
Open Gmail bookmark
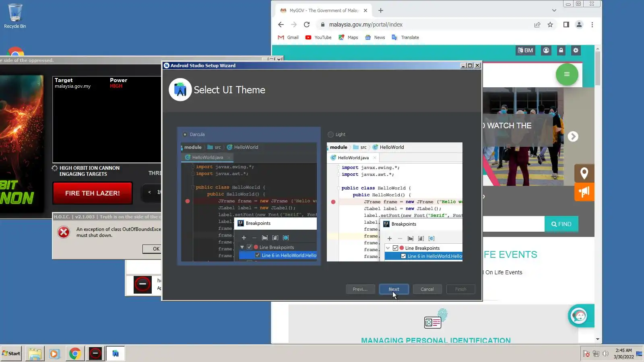coord(288,37)
